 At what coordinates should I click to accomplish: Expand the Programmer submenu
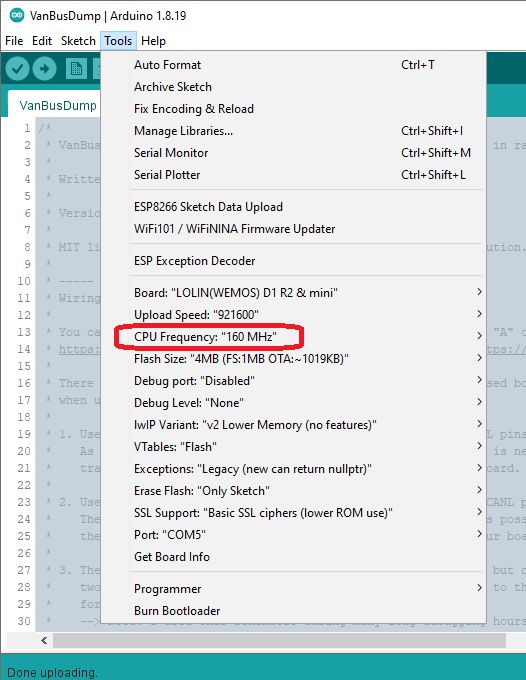(x=293, y=589)
